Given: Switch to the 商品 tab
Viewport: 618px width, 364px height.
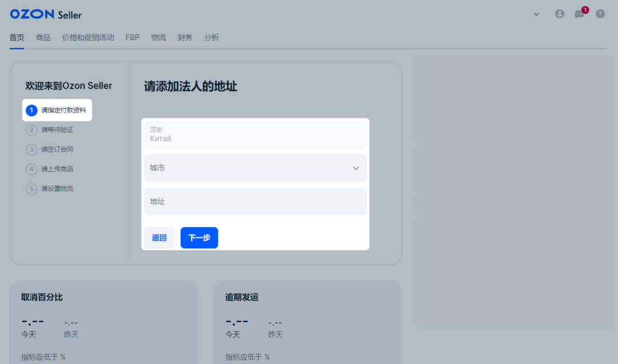Looking at the screenshot, I should click(x=43, y=38).
